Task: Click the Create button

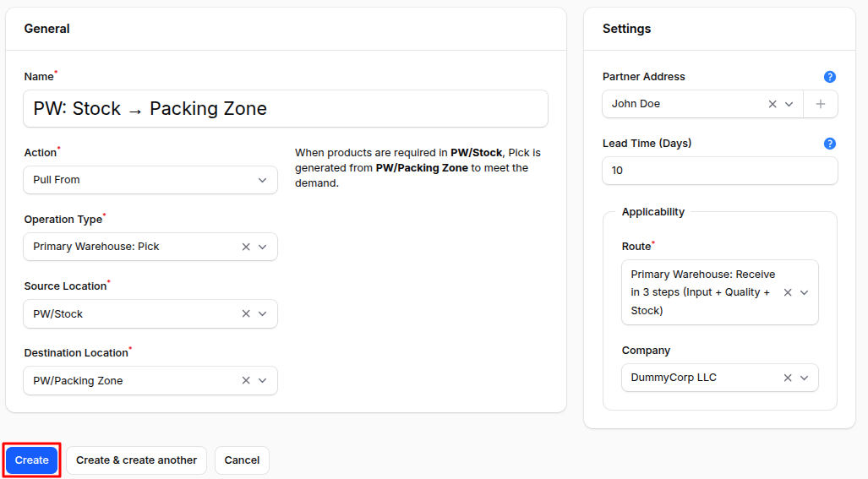Action: 32,460
